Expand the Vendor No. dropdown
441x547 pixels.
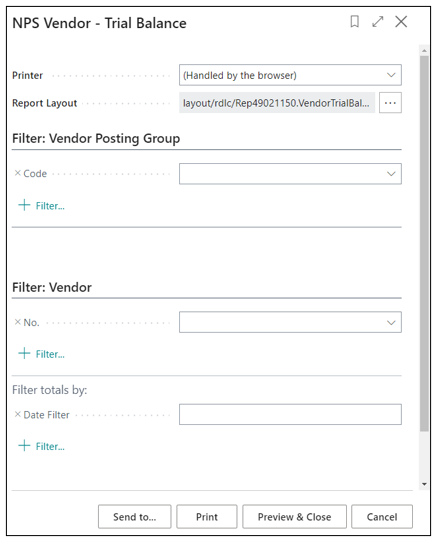[391, 322]
